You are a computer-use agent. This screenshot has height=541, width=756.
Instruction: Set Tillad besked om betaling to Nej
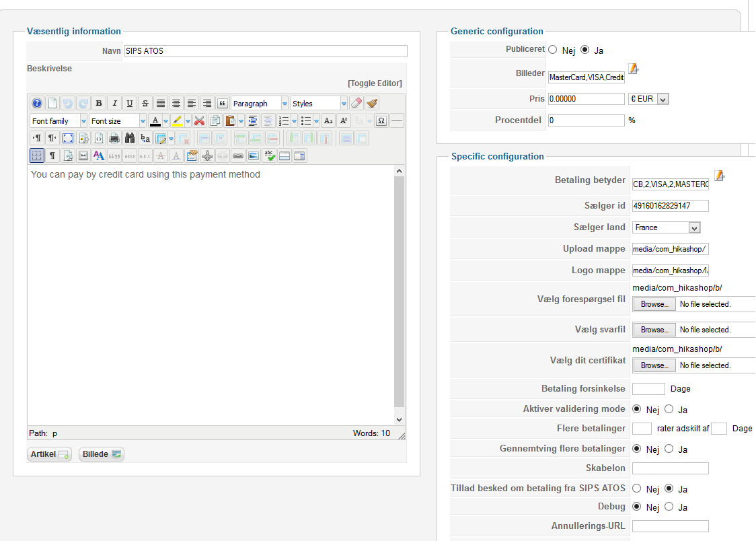pos(636,489)
